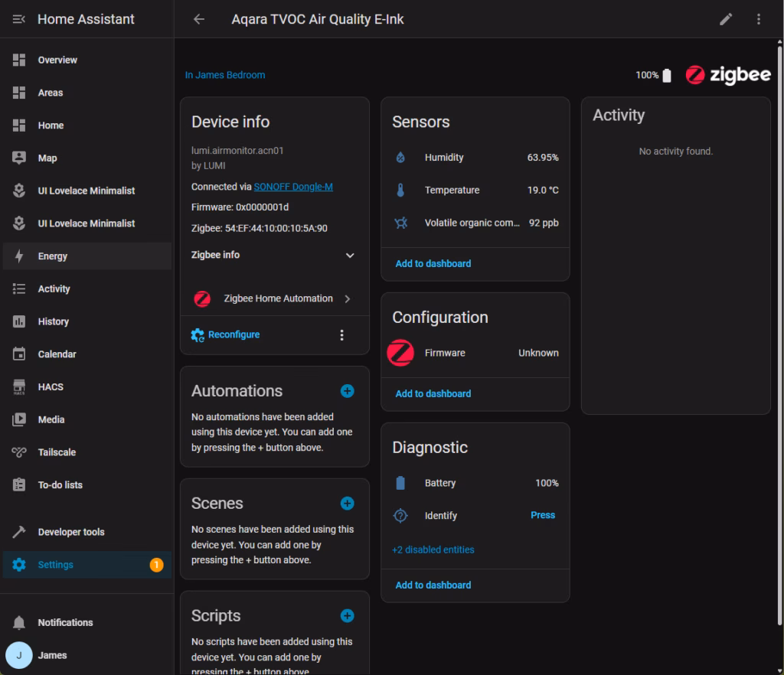Open the In James Bedroom area link
Viewport: 784px width, 675px height.
pos(225,75)
